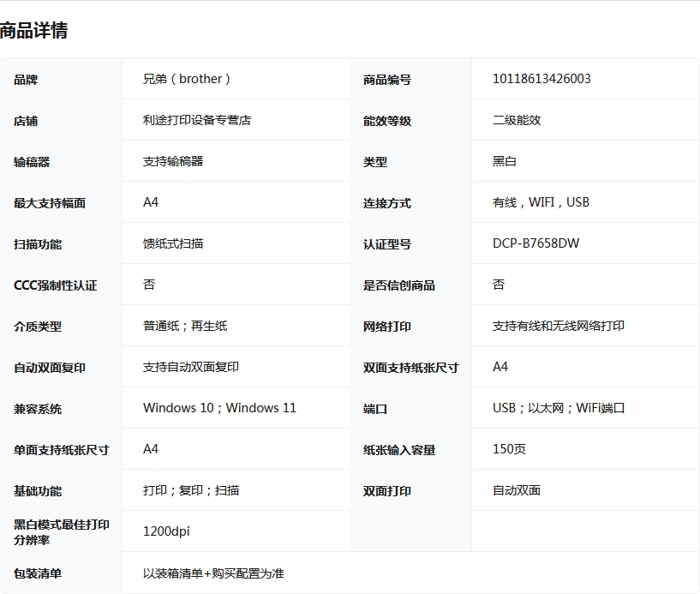This screenshot has height=594, width=700.
Task: Select the 能效等级 label
Action: [x=387, y=121]
